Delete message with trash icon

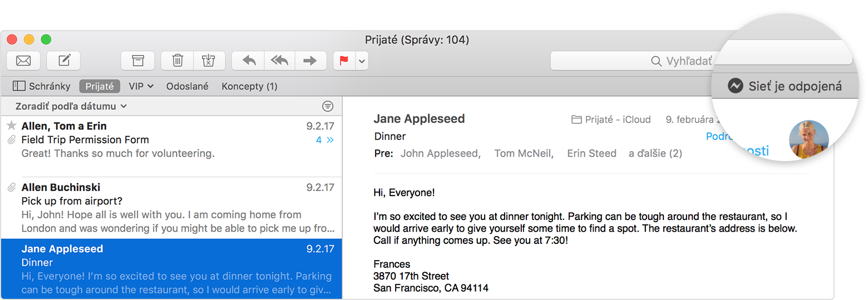(177, 61)
